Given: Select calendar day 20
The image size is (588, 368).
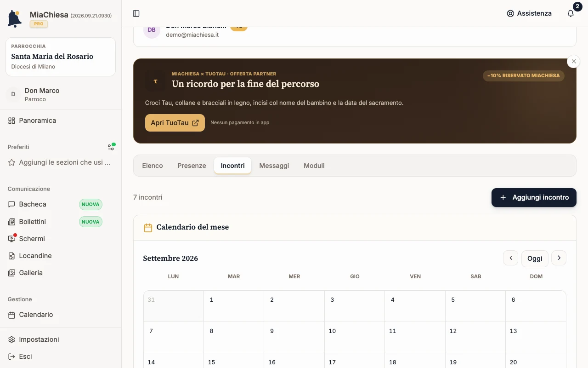Looking at the screenshot, I should [x=536, y=361].
